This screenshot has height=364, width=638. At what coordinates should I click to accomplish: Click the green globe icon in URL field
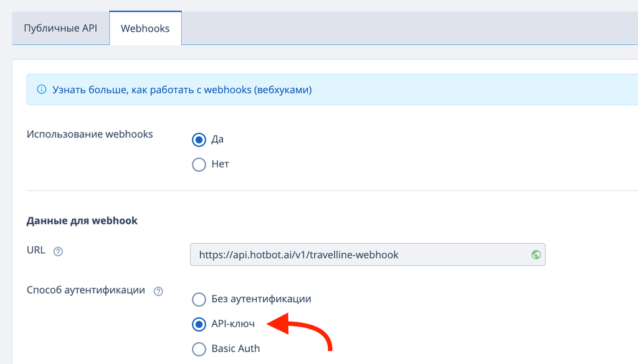coord(535,254)
